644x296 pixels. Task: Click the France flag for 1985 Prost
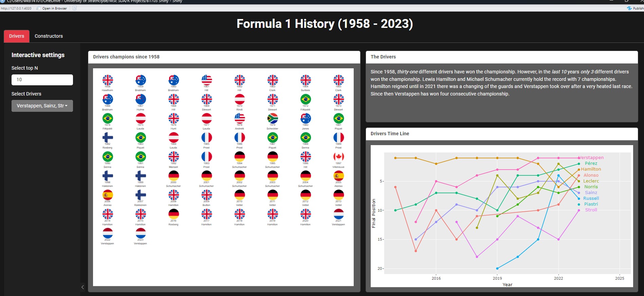[206, 138]
